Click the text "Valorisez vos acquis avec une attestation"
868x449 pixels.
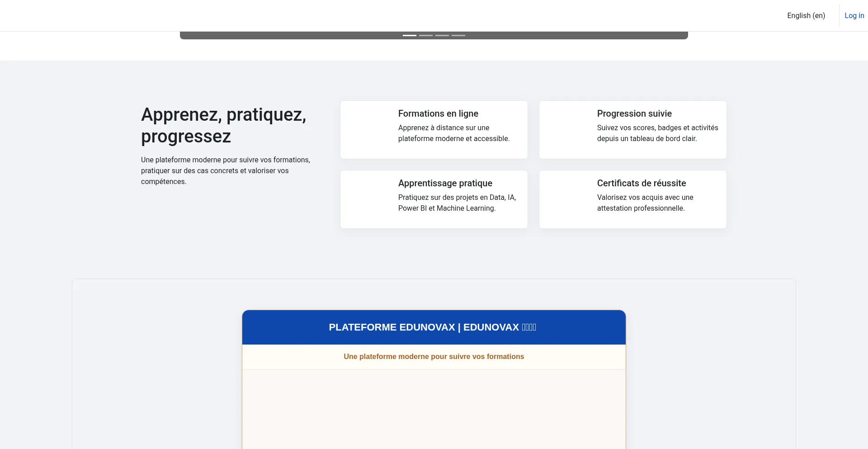click(x=645, y=203)
